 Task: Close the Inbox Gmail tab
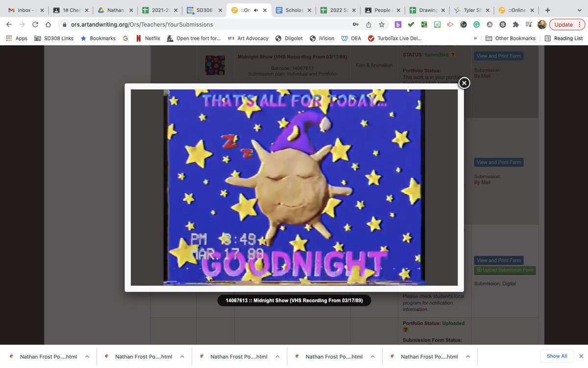pyautogui.click(x=41, y=10)
